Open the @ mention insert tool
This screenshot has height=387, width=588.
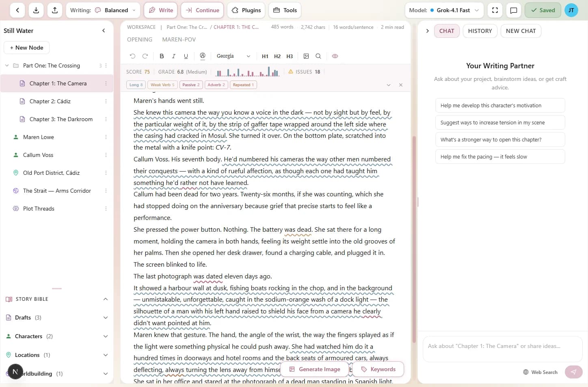pyautogui.click(x=203, y=56)
